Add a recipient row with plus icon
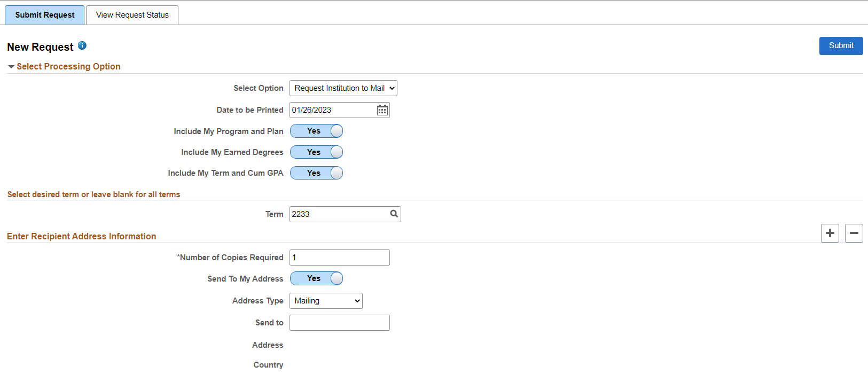868x382 pixels. pyautogui.click(x=830, y=233)
